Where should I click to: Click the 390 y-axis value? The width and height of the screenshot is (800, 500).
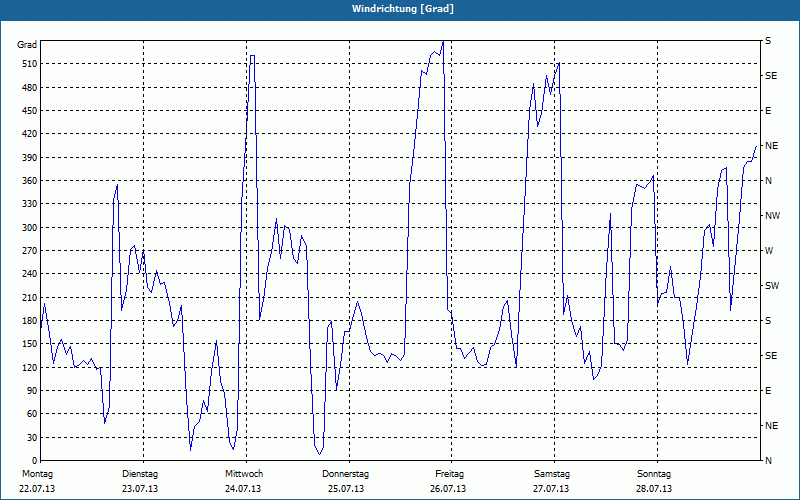(x=30, y=158)
